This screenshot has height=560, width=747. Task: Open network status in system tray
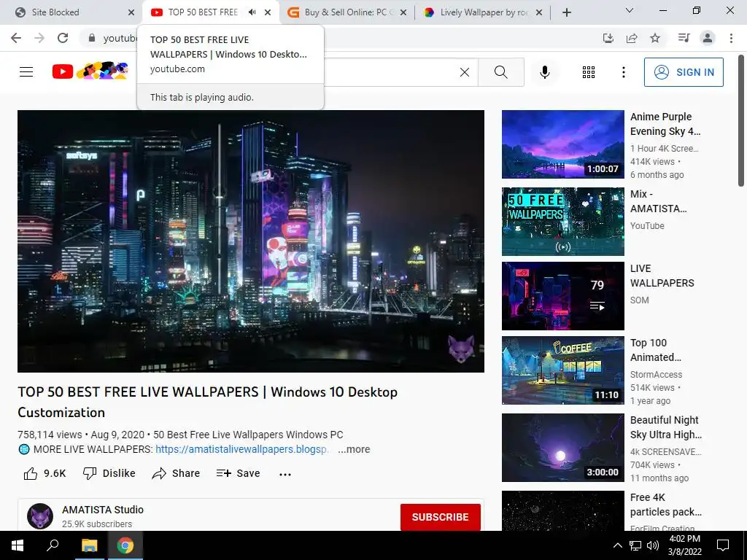(x=635, y=545)
